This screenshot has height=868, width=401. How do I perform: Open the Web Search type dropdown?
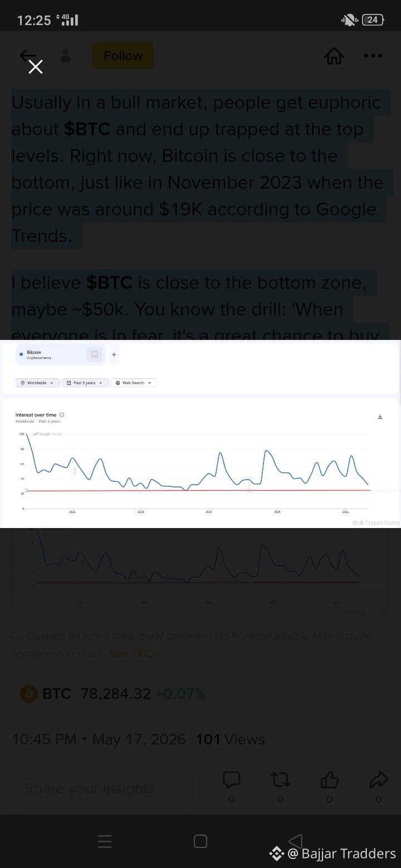click(134, 383)
